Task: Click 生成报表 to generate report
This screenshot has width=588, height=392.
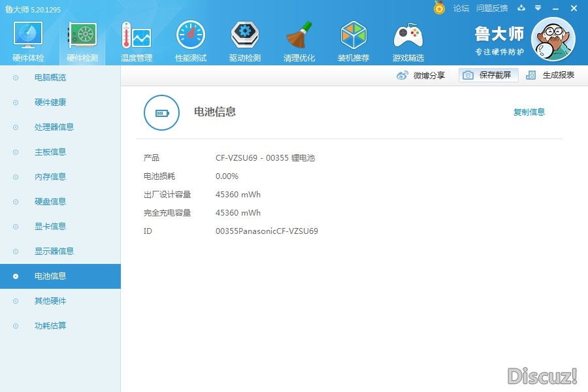Action: [x=551, y=75]
